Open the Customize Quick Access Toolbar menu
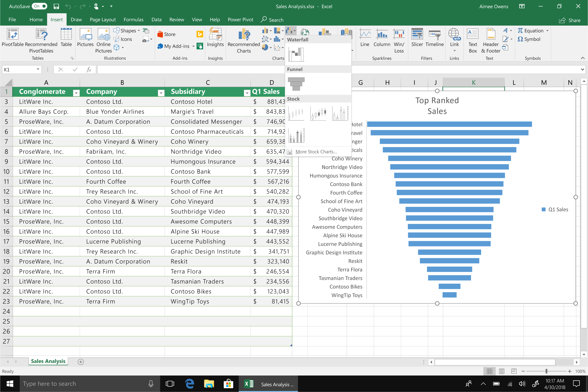The height and width of the screenshot is (392, 588). click(x=111, y=6)
